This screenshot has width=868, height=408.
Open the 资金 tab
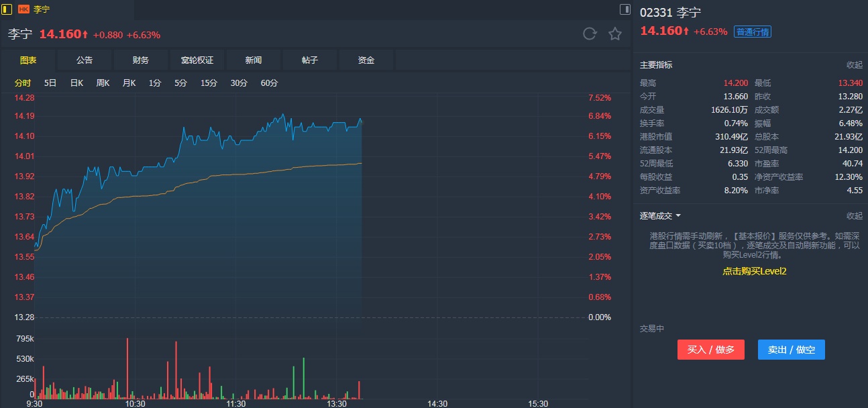point(366,60)
